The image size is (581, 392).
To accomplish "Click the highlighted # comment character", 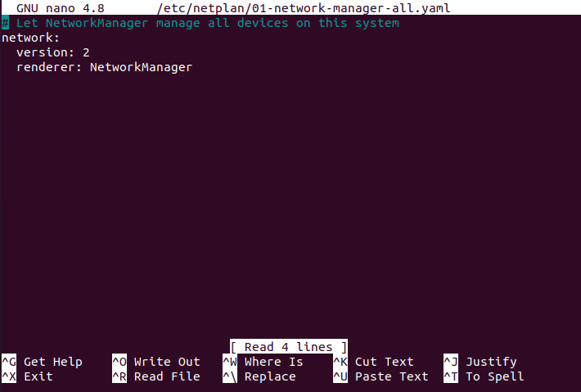I will click(5, 23).
